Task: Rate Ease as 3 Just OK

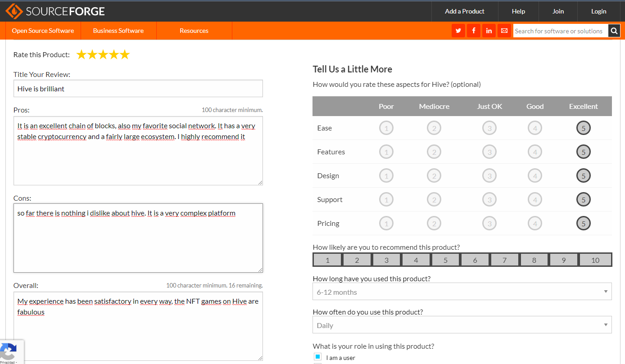Action: pyautogui.click(x=489, y=128)
